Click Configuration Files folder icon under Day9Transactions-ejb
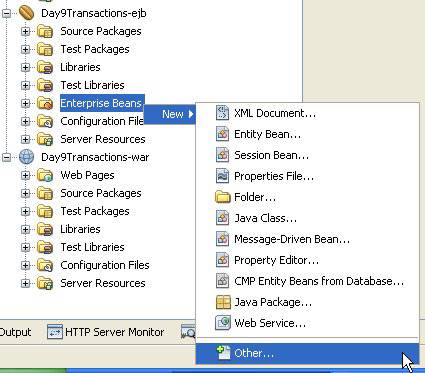 click(x=45, y=121)
